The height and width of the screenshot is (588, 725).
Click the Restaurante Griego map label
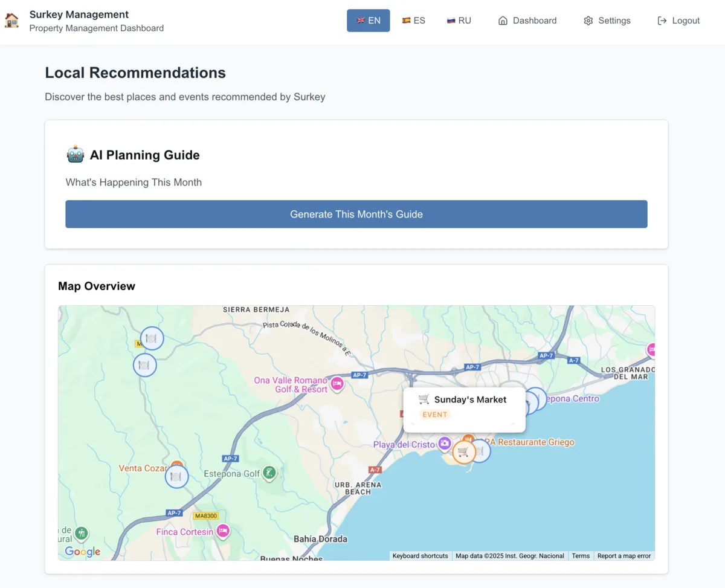[x=530, y=442]
